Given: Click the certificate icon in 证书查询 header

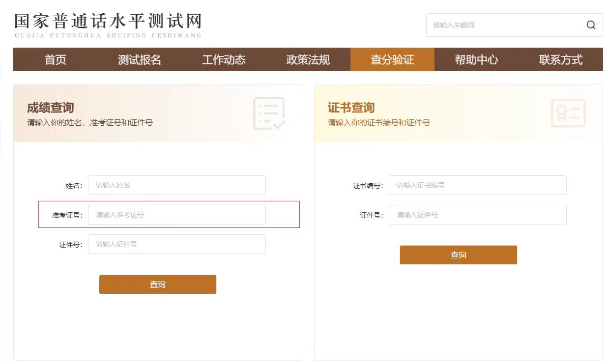Looking at the screenshot, I should [x=568, y=113].
